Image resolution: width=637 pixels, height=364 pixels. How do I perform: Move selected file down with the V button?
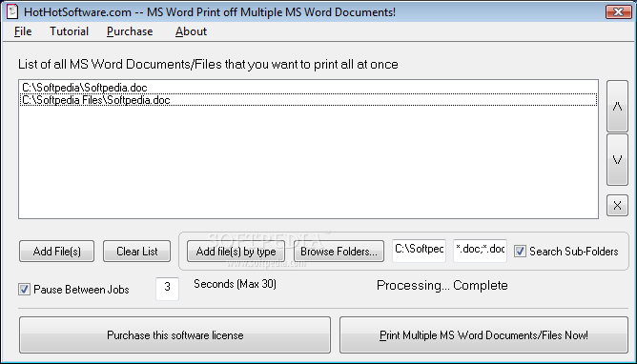click(617, 159)
